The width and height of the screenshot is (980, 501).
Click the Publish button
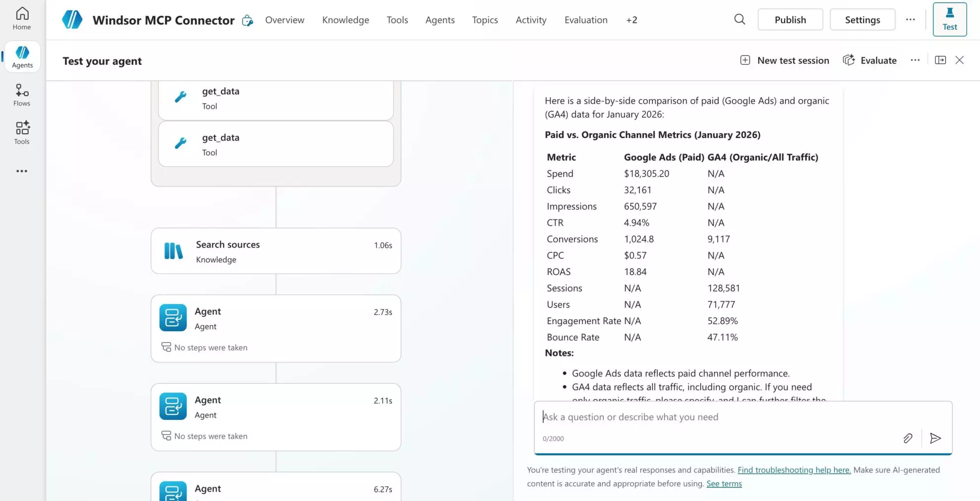coord(790,20)
